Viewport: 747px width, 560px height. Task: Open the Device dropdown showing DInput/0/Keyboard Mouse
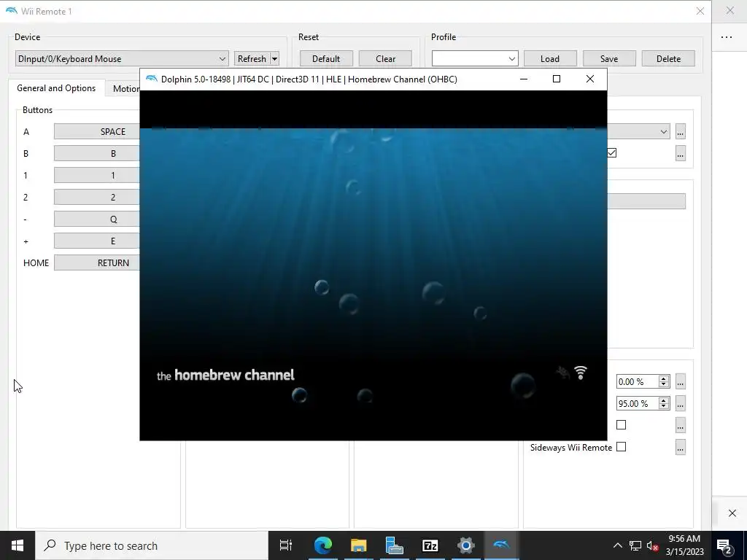point(122,58)
